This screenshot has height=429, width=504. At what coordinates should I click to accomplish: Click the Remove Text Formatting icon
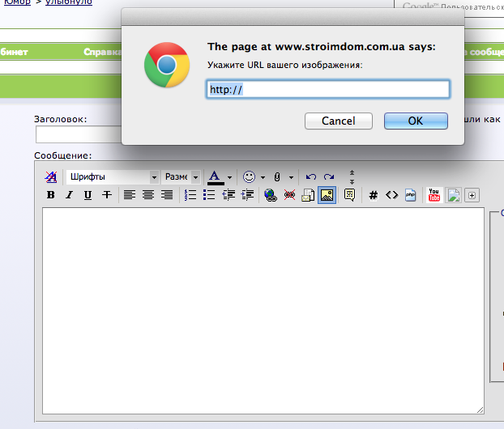point(51,177)
